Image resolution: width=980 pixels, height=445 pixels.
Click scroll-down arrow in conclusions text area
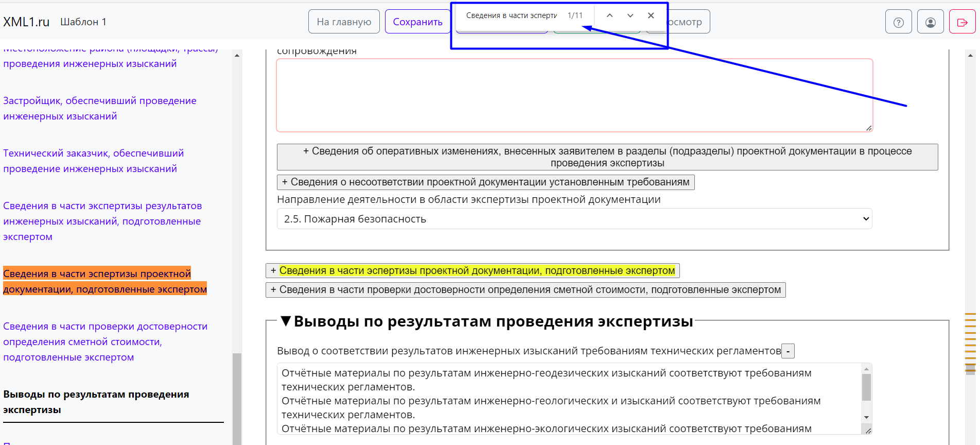(866, 417)
